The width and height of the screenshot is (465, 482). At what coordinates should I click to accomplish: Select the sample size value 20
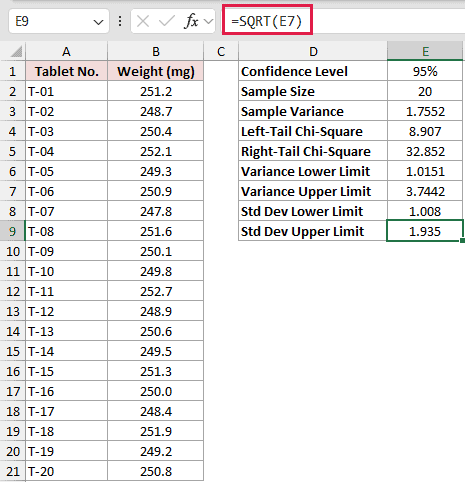click(425, 91)
